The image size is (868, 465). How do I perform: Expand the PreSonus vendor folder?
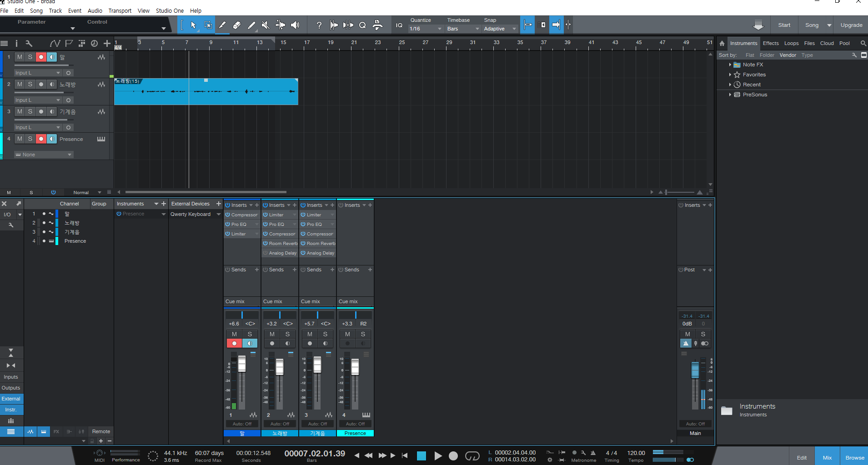coord(730,95)
